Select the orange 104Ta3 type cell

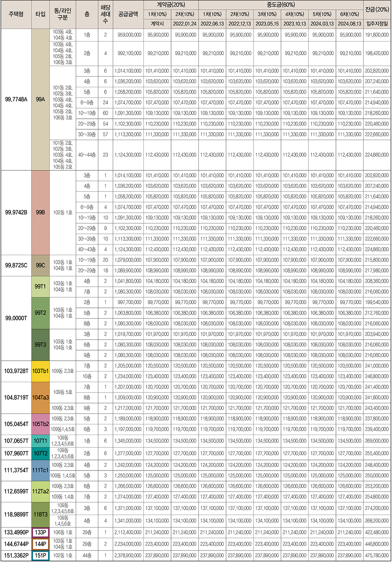click(40, 398)
